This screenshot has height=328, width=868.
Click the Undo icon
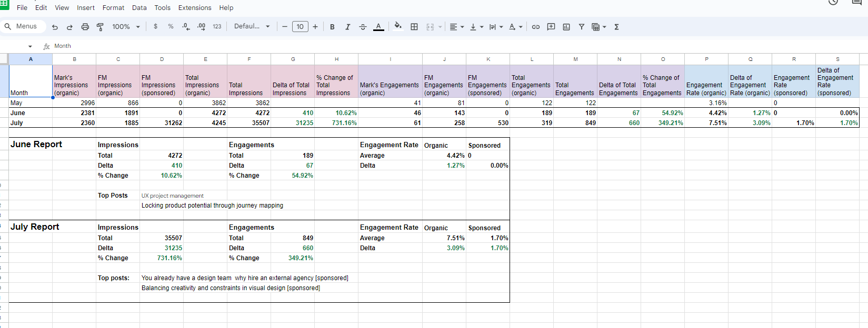click(55, 27)
